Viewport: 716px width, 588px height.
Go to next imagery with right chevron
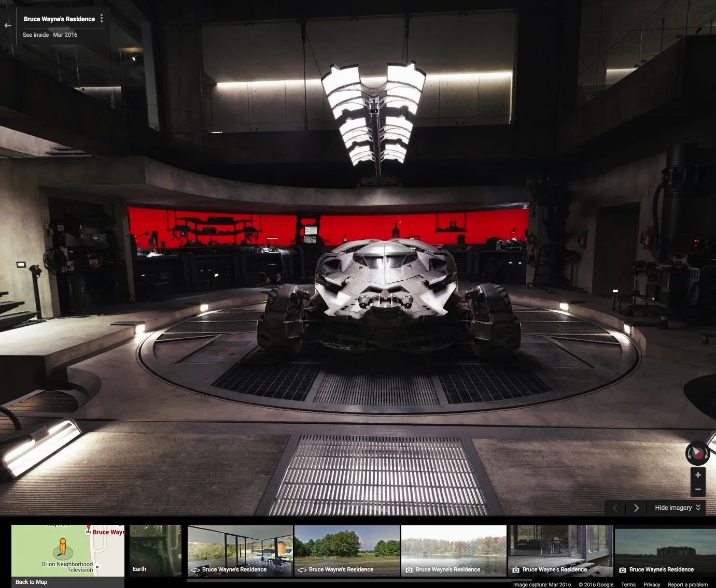636,508
